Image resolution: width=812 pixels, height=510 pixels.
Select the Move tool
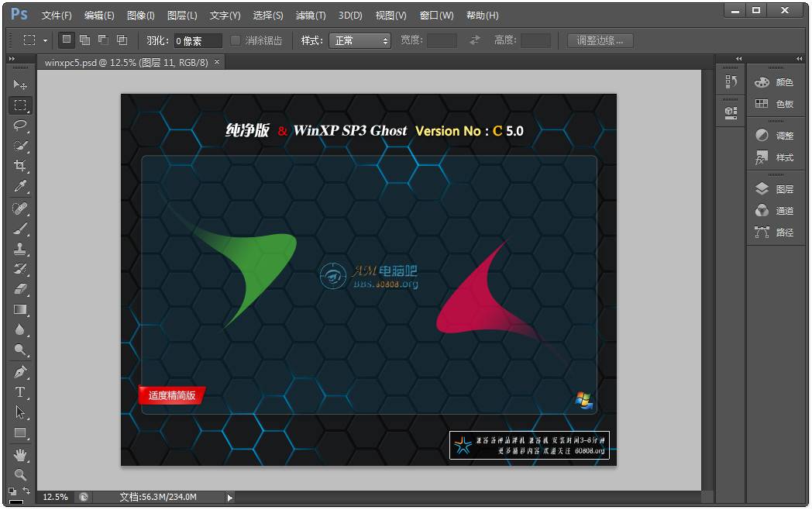[x=20, y=84]
